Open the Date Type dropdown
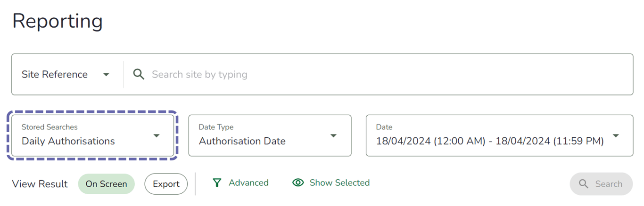Screen dimensions: 644x206 270,135
